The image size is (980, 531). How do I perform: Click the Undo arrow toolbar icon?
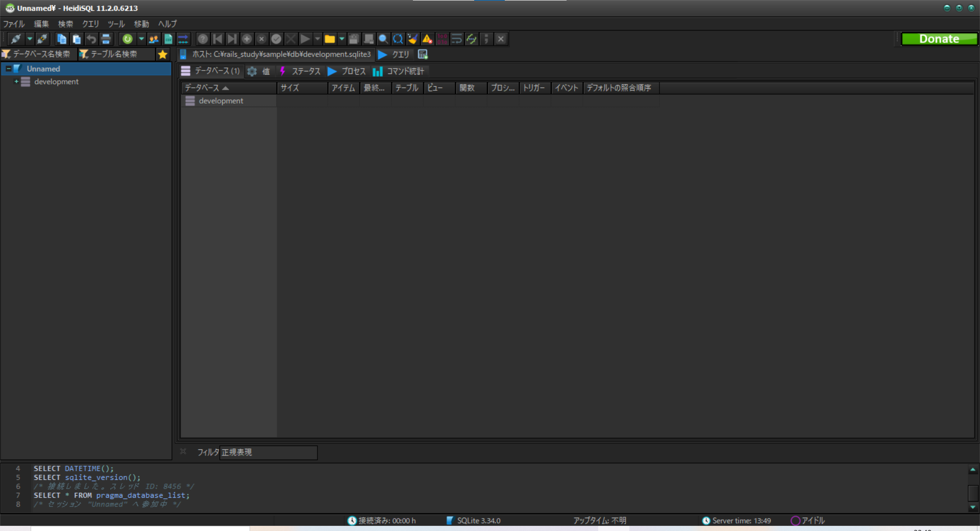click(91, 39)
